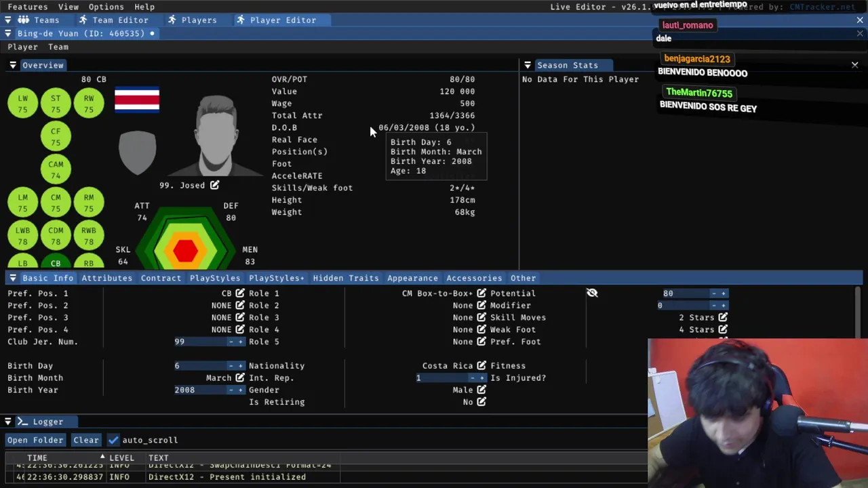Switch to the Hidden Traits tab
Image resolution: width=868 pixels, height=488 pixels.
coord(346,279)
